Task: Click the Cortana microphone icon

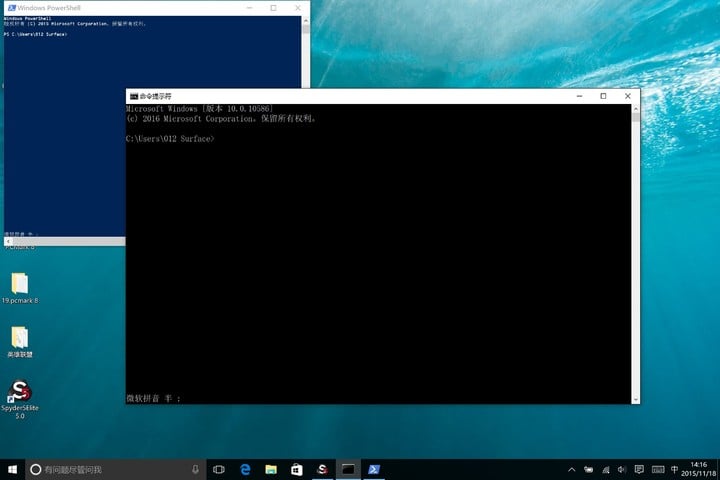Action: [195, 469]
